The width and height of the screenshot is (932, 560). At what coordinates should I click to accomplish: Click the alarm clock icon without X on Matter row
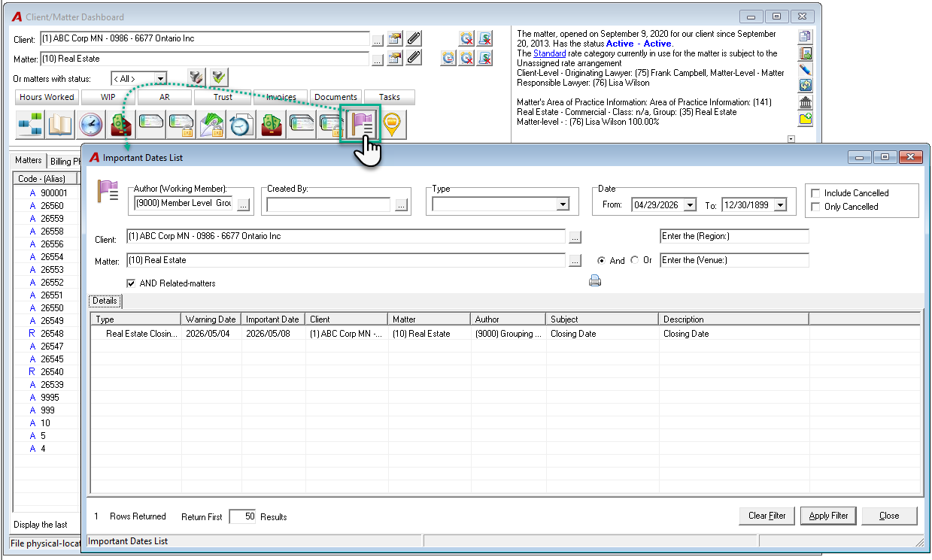point(449,58)
